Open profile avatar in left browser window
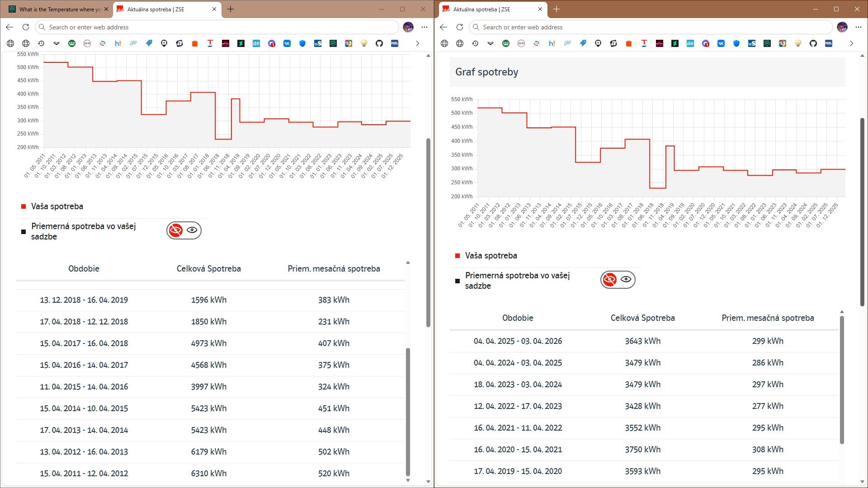 pos(408,27)
